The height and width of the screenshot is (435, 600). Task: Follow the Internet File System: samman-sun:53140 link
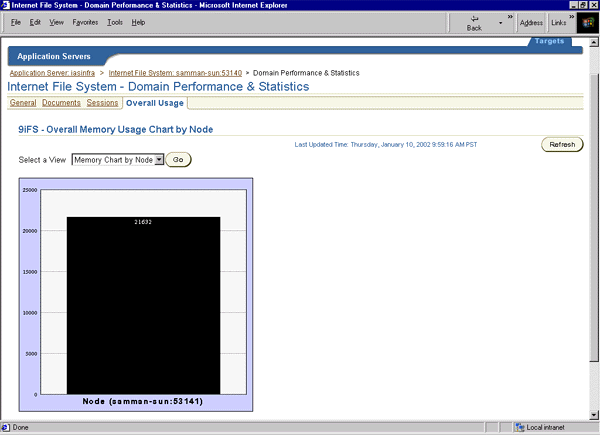175,73
